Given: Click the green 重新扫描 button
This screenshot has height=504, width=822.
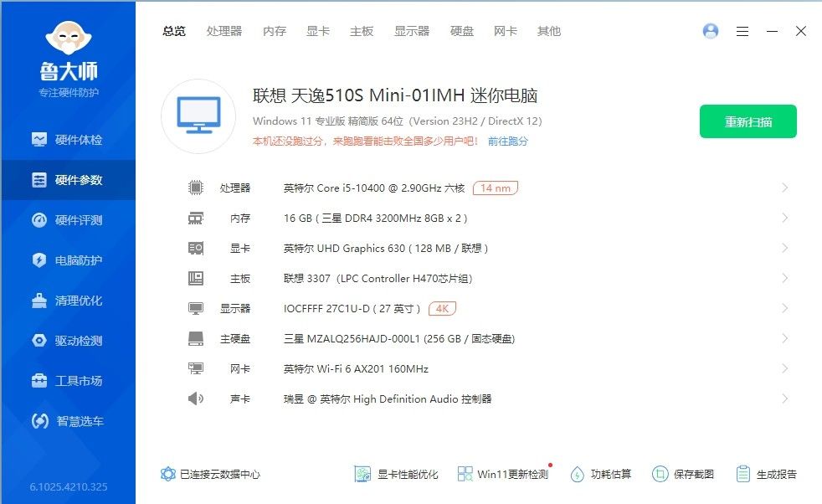Looking at the screenshot, I should tap(748, 121).
